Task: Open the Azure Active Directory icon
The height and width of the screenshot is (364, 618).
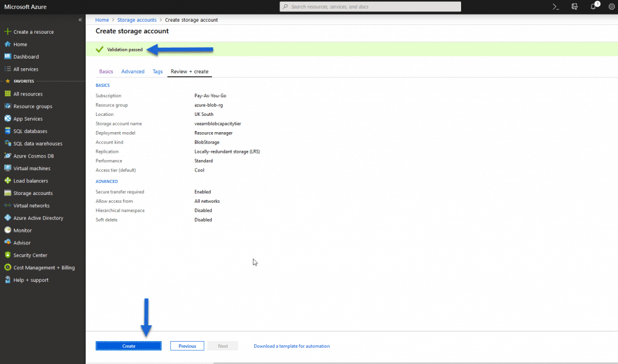Action: click(x=7, y=218)
